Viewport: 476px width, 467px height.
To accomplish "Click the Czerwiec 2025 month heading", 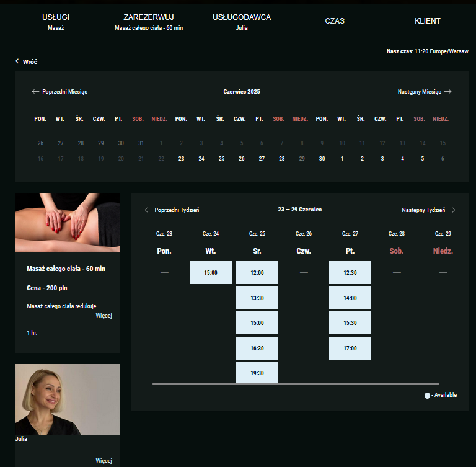I will pyautogui.click(x=242, y=91).
